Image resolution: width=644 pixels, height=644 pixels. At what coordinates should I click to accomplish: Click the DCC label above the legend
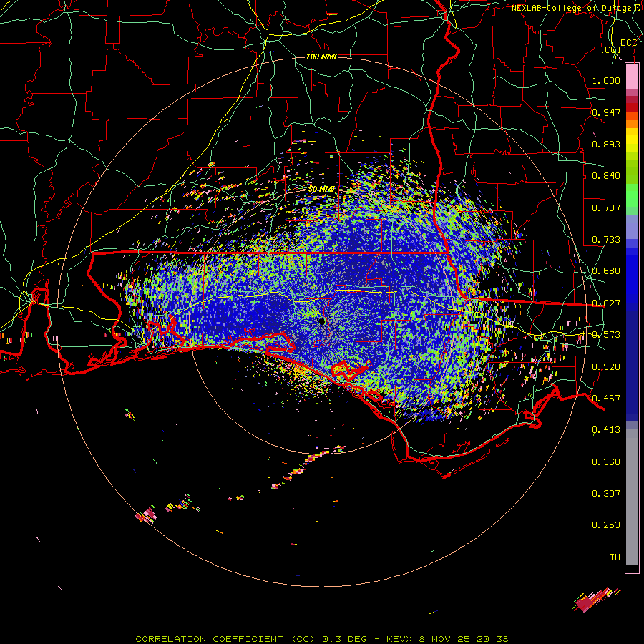[x=628, y=43]
